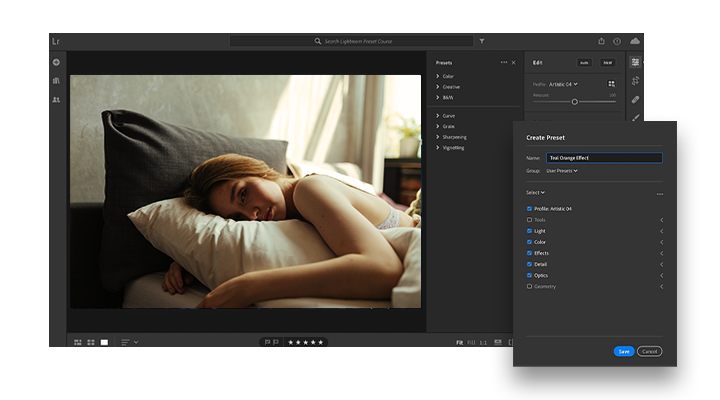Enable the Tools checkbox
Image resolution: width=720 pixels, height=400 pixels.
pyautogui.click(x=530, y=220)
